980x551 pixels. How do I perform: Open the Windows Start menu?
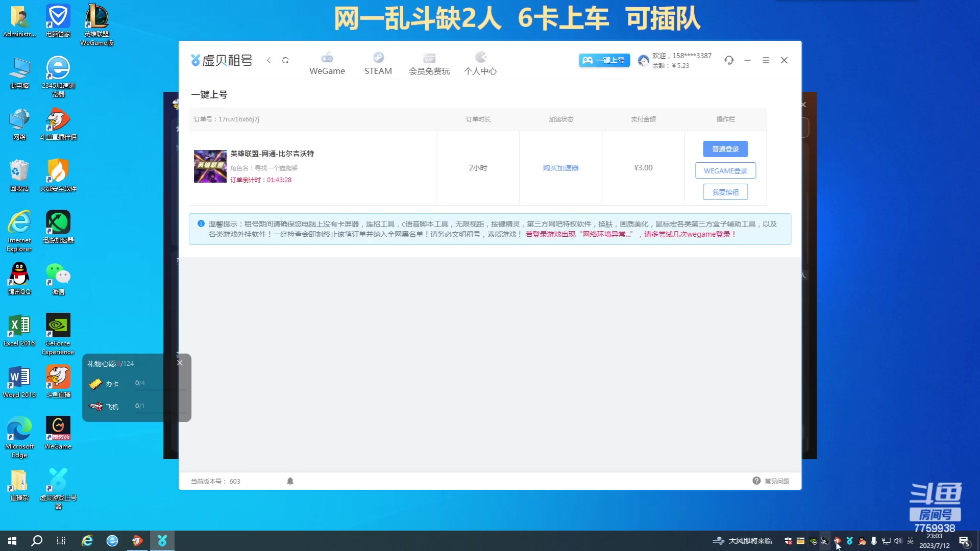[12, 541]
